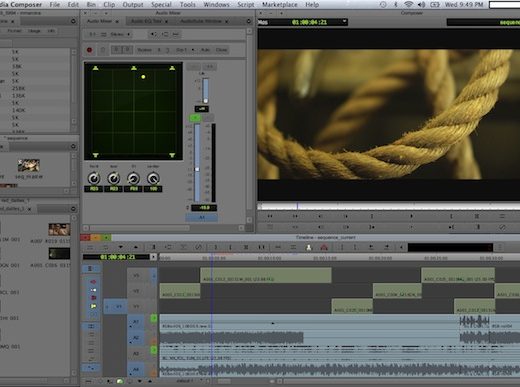This screenshot has width=520, height=387.
Task: Click the white figure icon in timeline toolbar
Action: (x=309, y=247)
